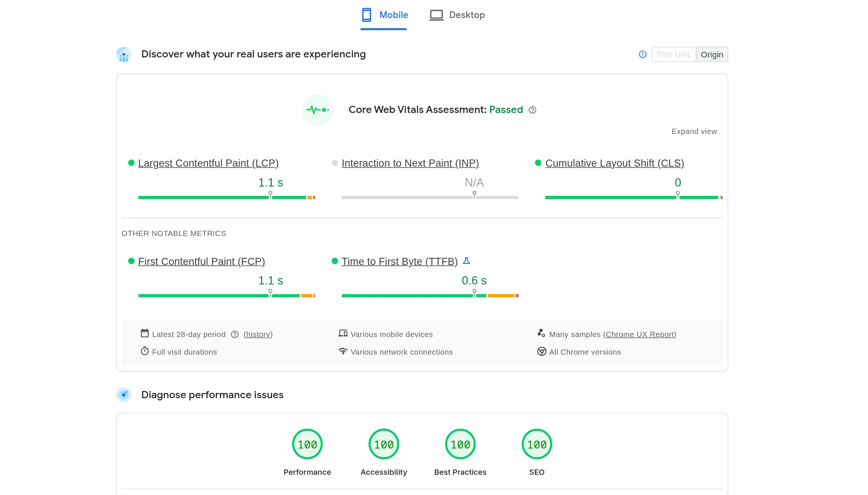
Task: Open Time to First Byte (TTFB) link
Action: [400, 262]
